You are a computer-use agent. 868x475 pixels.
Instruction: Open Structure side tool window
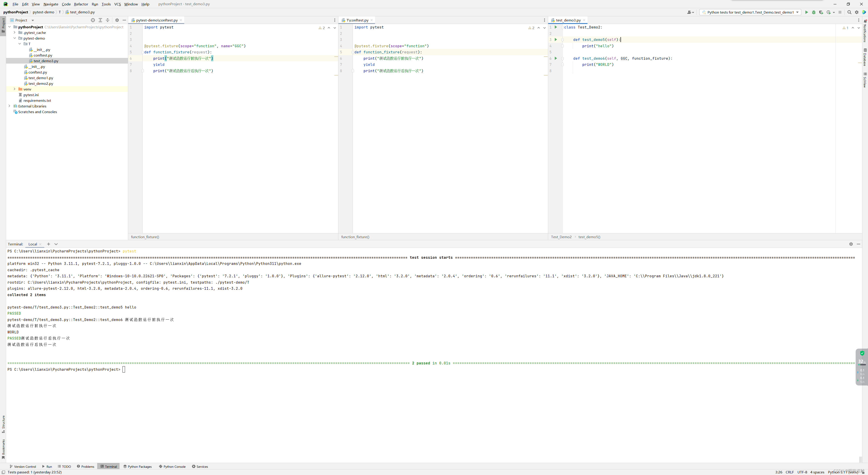point(3,424)
